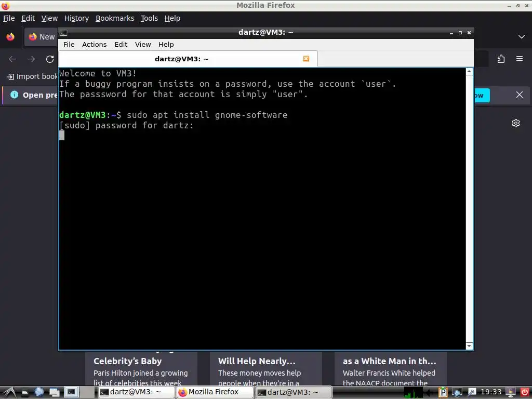The height and width of the screenshot is (399, 532).
Task: Open Firefox File menu
Action: click(9, 18)
